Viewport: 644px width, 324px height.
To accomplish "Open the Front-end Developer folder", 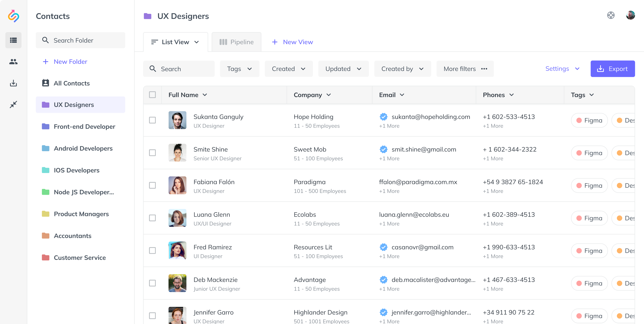I will [84, 126].
